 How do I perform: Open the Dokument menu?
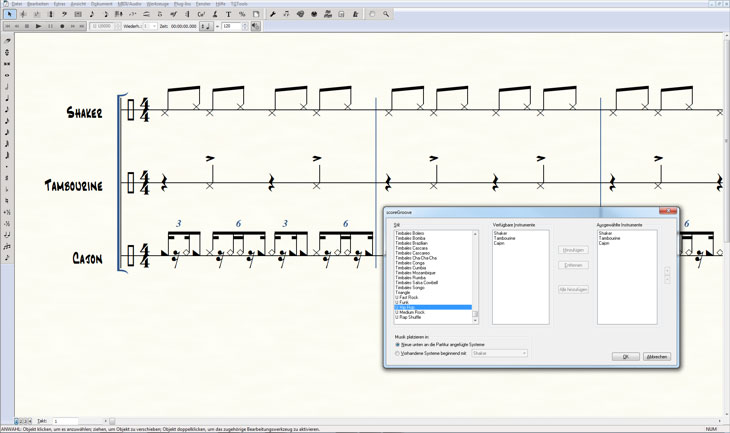click(x=102, y=4)
